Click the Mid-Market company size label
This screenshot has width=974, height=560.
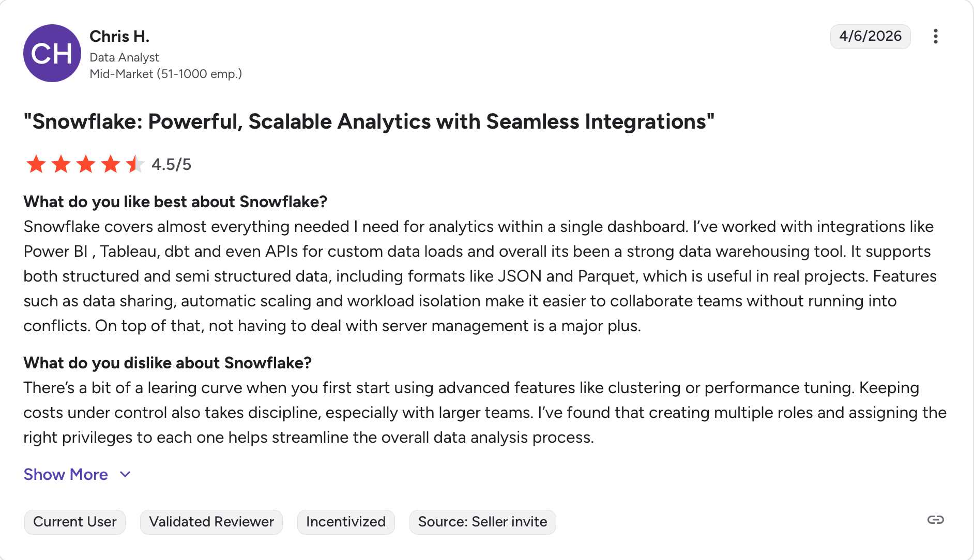(x=165, y=74)
